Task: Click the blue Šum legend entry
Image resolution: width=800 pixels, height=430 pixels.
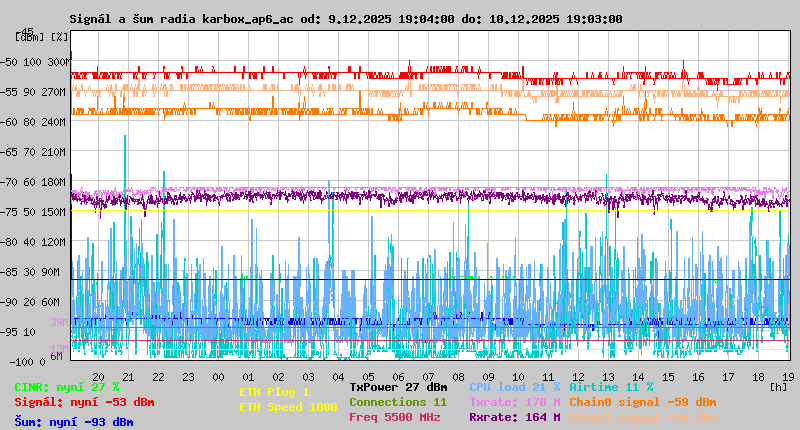Action: tap(74, 422)
